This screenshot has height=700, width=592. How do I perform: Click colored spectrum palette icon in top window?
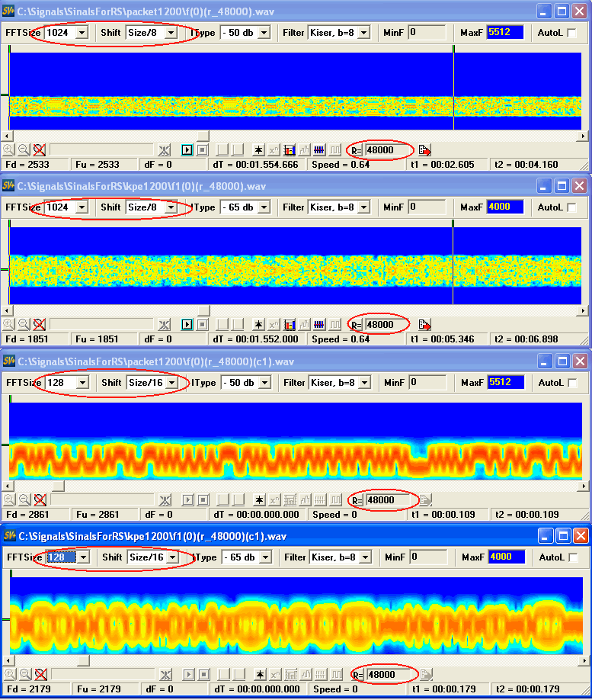290,150
